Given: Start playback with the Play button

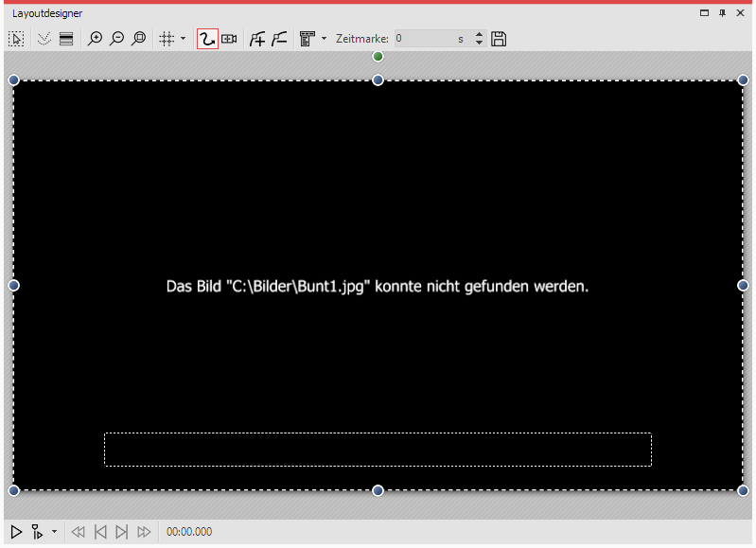Looking at the screenshot, I should (16, 532).
